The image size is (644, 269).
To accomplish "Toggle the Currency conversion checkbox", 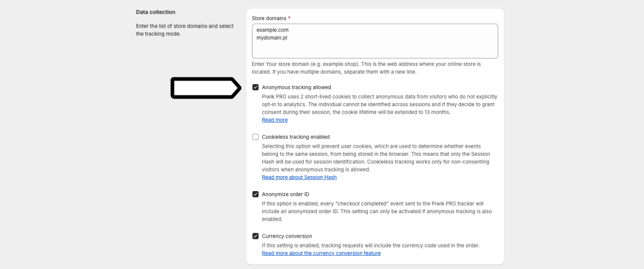I will (255, 236).
